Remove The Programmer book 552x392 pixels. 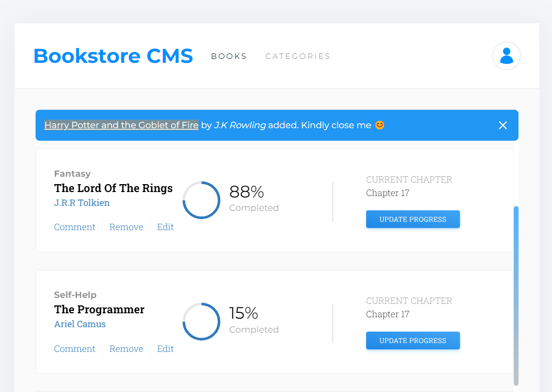pos(126,348)
